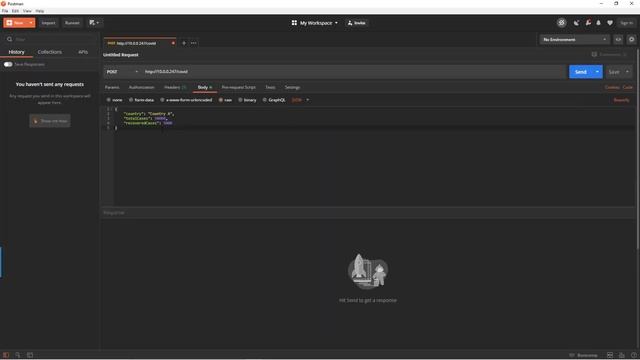Image resolution: width=640 pixels, height=360 pixels.
Task: Click the sync status icon in header
Action: tap(562, 23)
